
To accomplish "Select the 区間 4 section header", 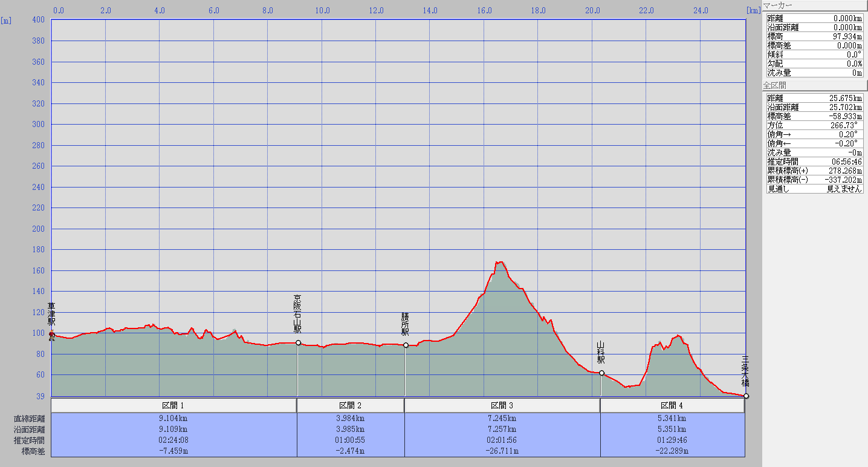I will (672, 405).
